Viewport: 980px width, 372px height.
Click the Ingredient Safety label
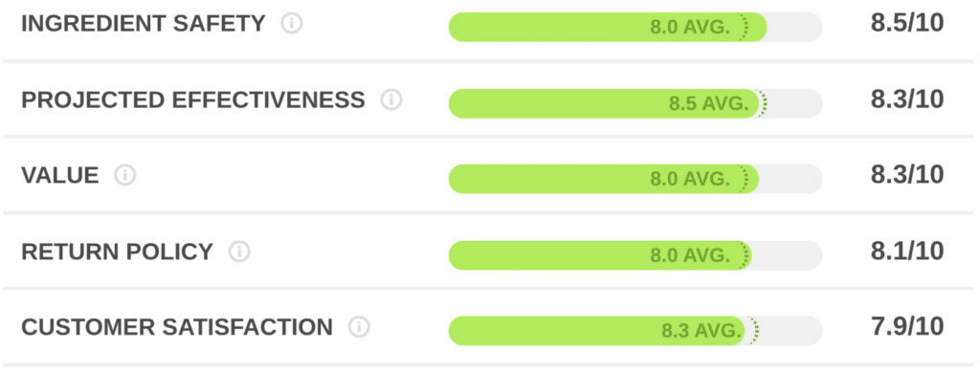pyautogui.click(x=144, y=24)
